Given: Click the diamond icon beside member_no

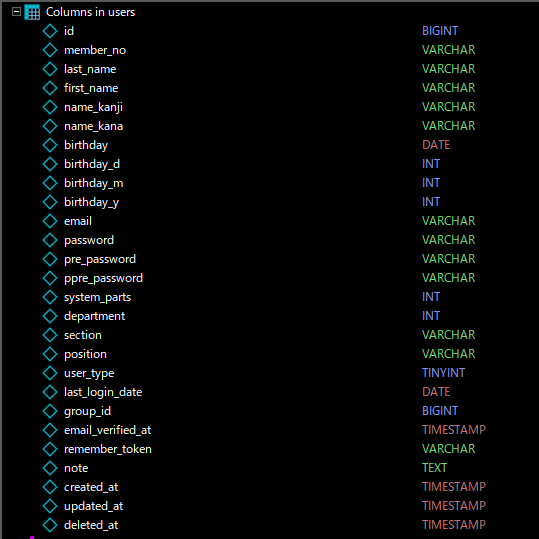Looking at the screenshot, I should pos(50,50).
